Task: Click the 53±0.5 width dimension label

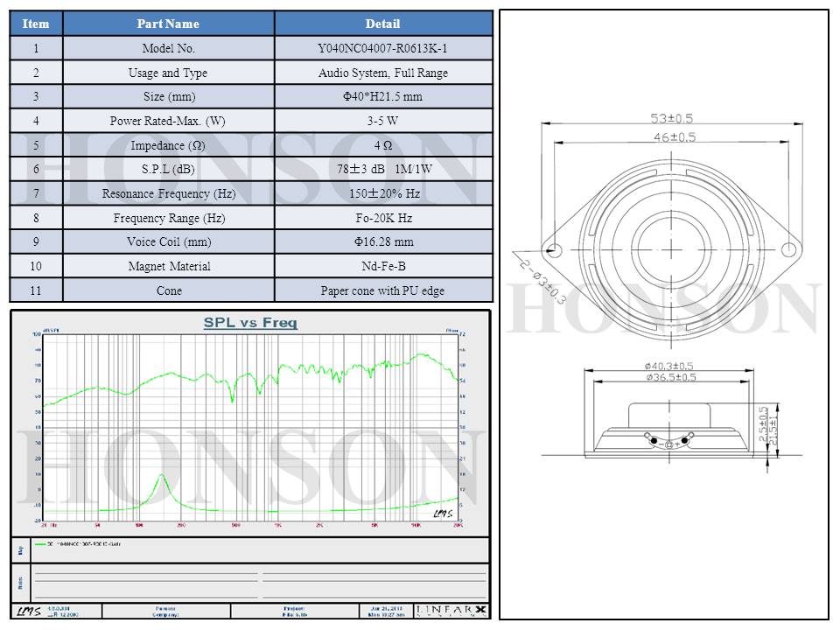Action: pyautogui.click(x=673, y=117)
